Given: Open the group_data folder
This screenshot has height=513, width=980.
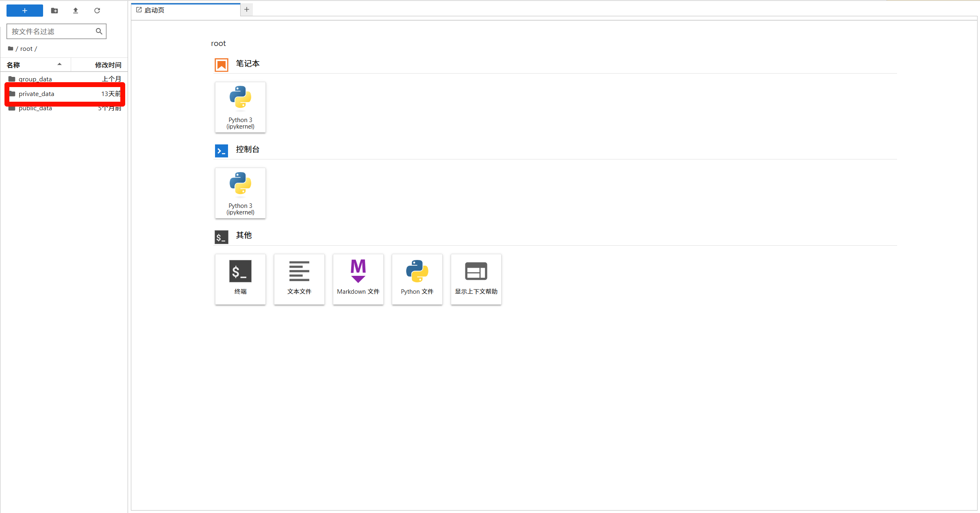Looking at the screenshot, I should (x=35, y=79).
